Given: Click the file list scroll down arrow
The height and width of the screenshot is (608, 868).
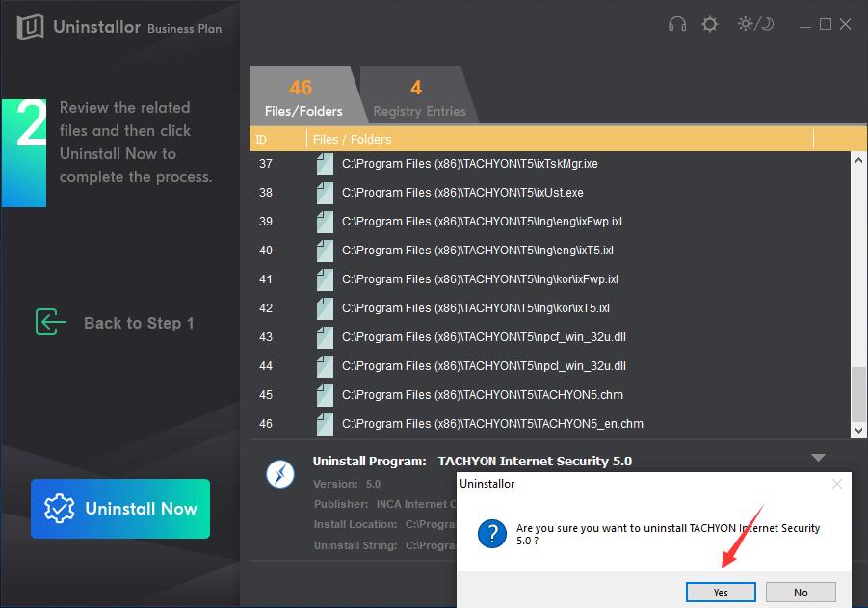Looking at the screenshot, I should tap(858, 431).
